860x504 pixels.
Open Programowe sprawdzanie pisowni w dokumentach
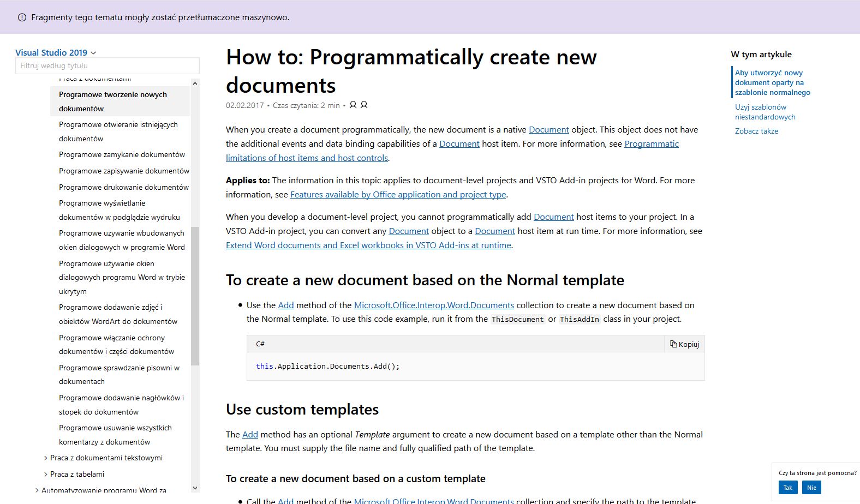[x=119, y=375]
